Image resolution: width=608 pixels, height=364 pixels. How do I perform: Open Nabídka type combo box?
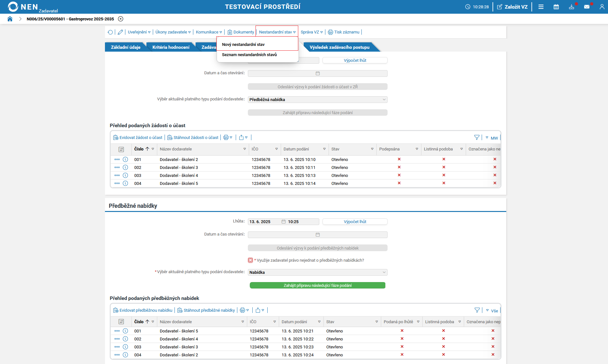point(318,272)
